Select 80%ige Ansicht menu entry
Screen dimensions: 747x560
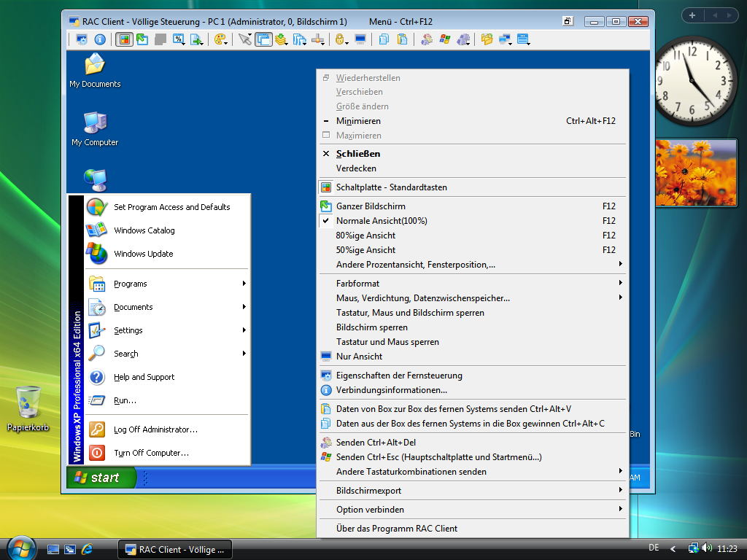pos(473,236)
